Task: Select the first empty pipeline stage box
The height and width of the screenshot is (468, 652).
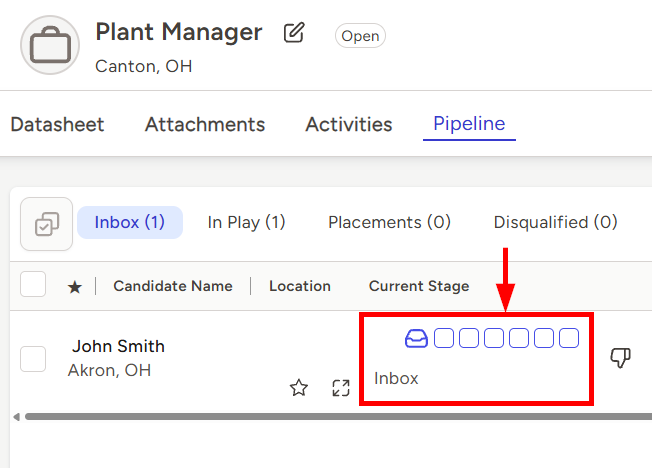Action: tap(444, 338)
